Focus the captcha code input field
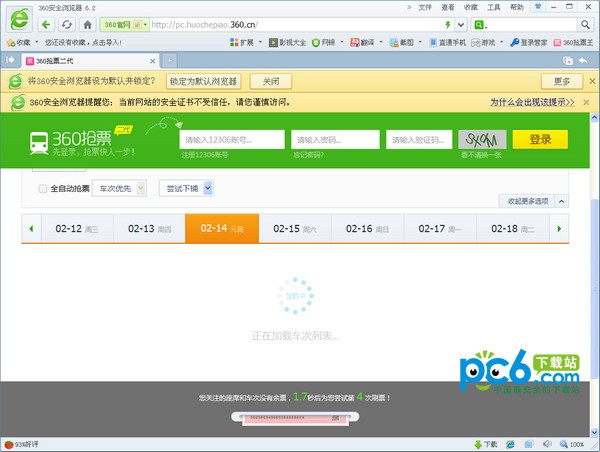Viewport: 600px width, 452px height. pos(419,139)
